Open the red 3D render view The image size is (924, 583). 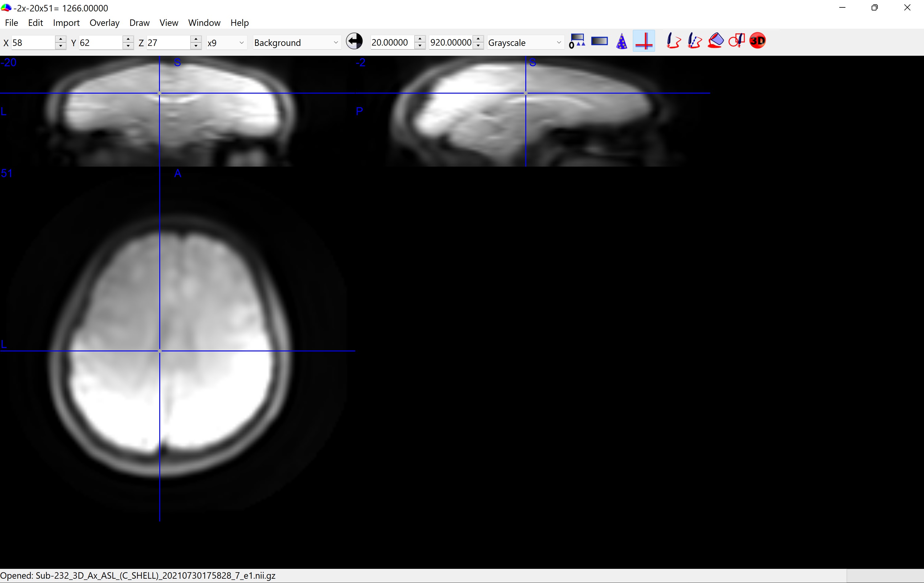[757, 41]
